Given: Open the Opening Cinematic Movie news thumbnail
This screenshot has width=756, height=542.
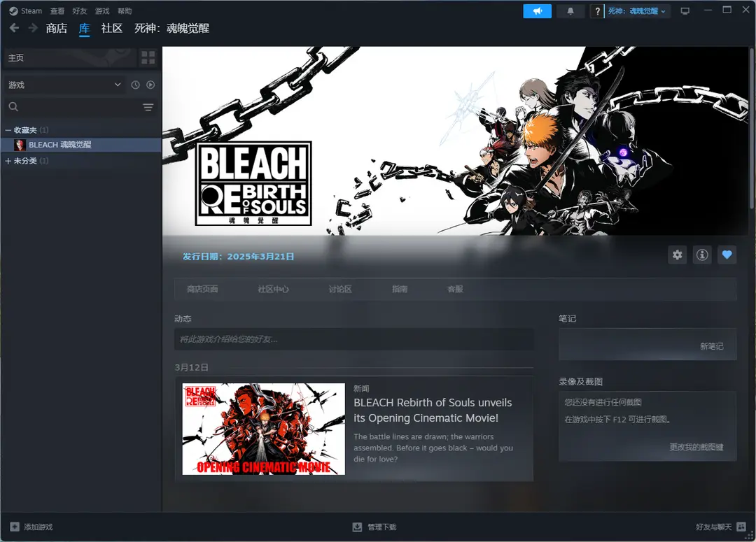Looking at the screenshot, I should pyautogui.click(x=264, y=429).
